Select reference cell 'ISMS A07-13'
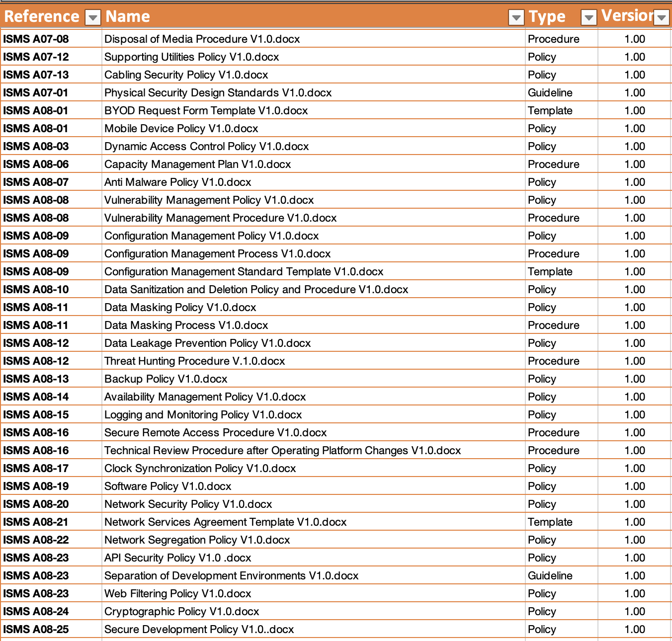672x641 pixels. (x=51, y=75)
